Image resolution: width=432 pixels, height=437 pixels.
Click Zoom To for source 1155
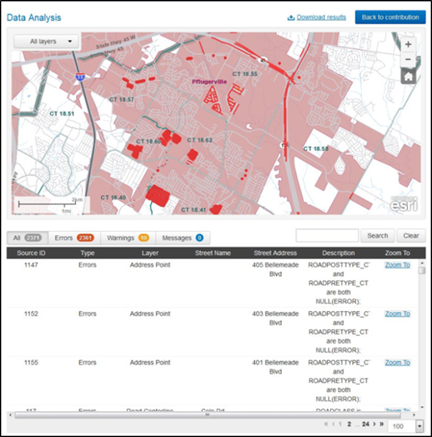tap(398, 362)
